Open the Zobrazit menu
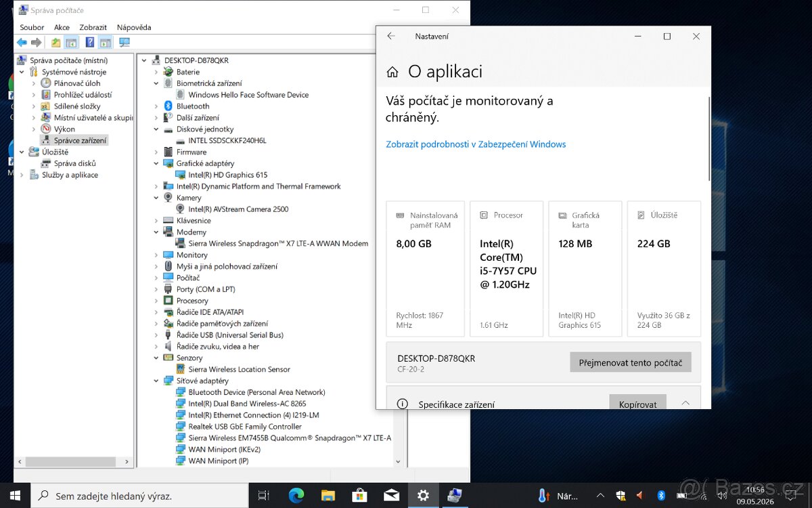Image resolution: width=812 pixels, height=508 pixels. pos(93,27)
